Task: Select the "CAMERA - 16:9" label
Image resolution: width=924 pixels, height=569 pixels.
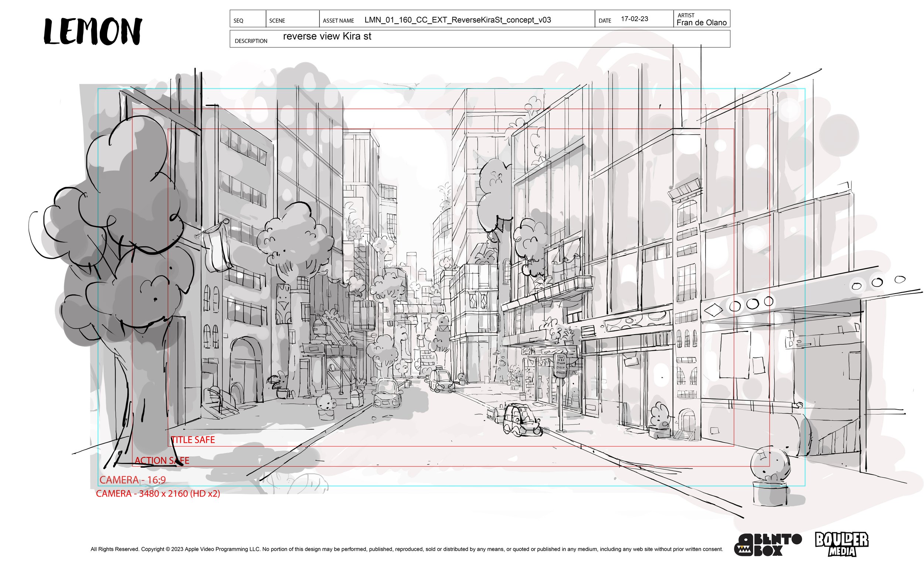Action: click(132, 480)
